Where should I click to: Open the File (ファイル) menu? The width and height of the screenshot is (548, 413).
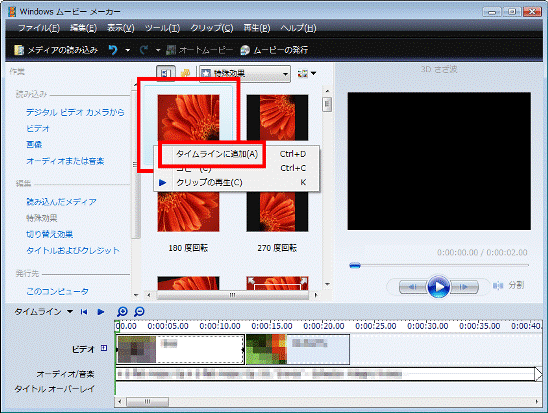click(x=39, y=28)
